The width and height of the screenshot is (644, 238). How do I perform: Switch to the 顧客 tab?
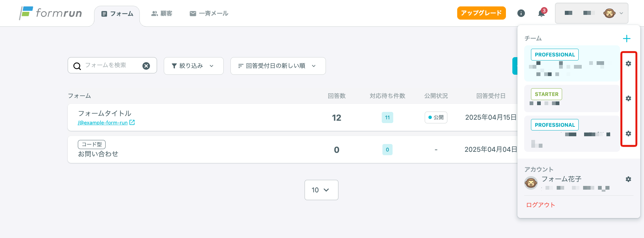click(x=162, y=14)
